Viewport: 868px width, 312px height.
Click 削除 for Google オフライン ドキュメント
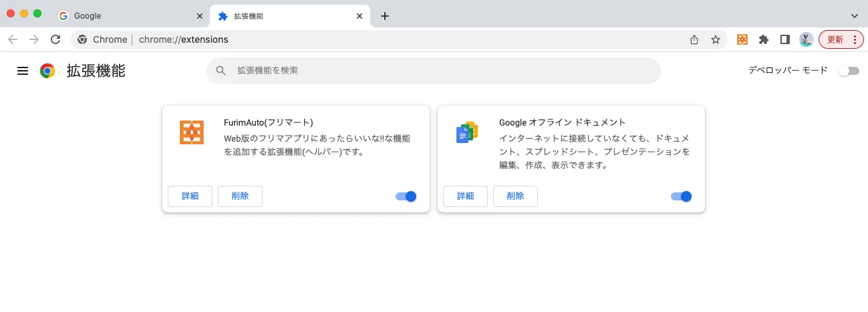point(515,196)
